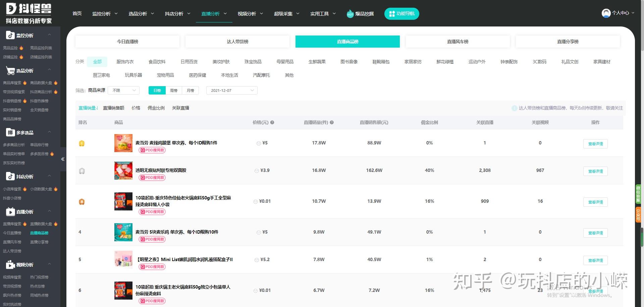Select the 月榜 ranking toggle
The image size is (644, 307).
190,90
